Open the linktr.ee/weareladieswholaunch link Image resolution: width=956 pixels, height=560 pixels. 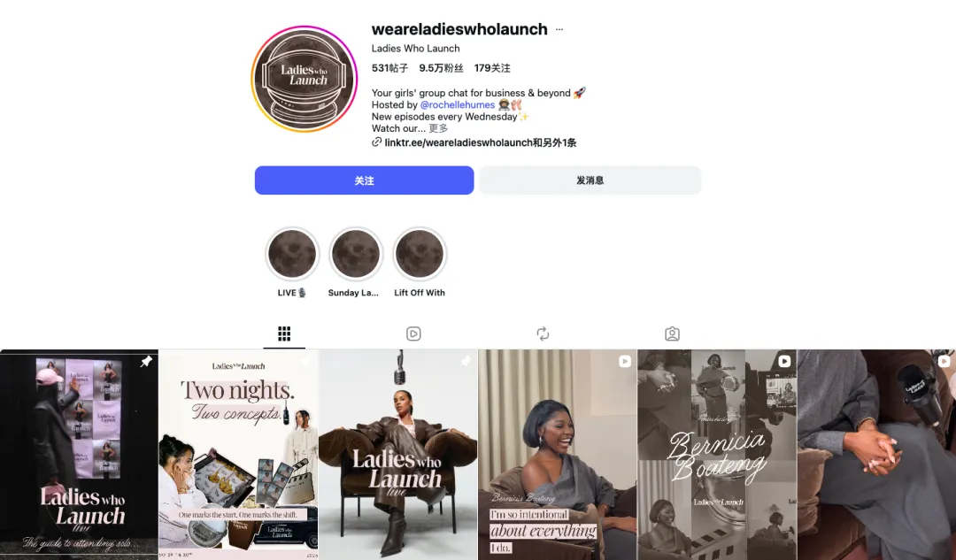point(459,142)
